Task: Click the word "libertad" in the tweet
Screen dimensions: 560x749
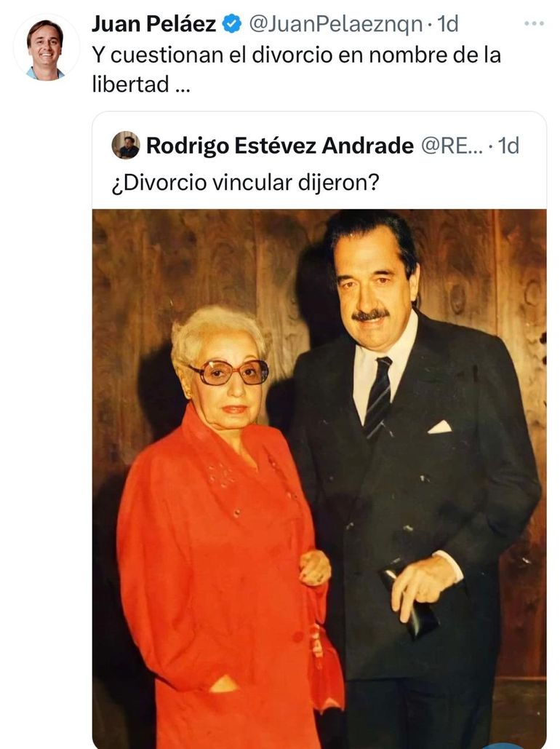Action: tap(126, 84)
